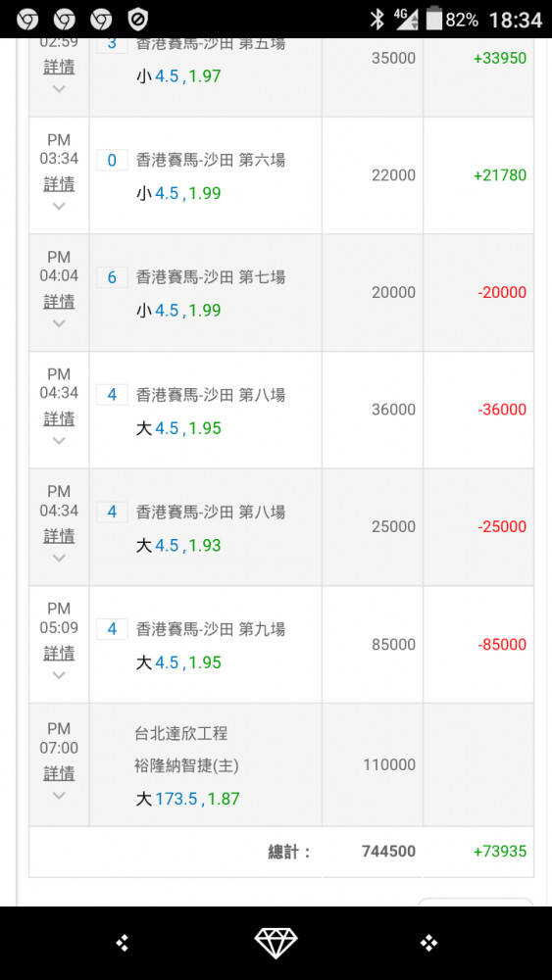This screenshot has width=552, height=980.
Task: Select score box 6 of 第七場
Action: [112, 277]
